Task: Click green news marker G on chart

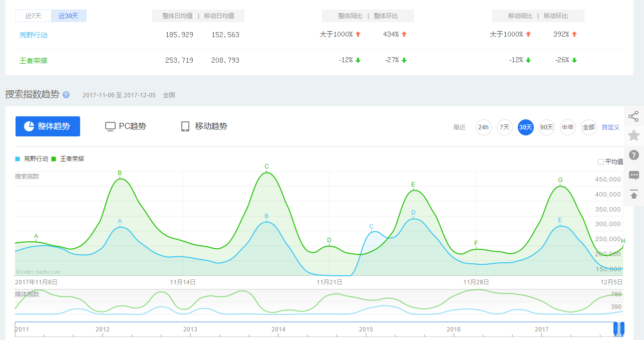Action: (x=560, y=180)
